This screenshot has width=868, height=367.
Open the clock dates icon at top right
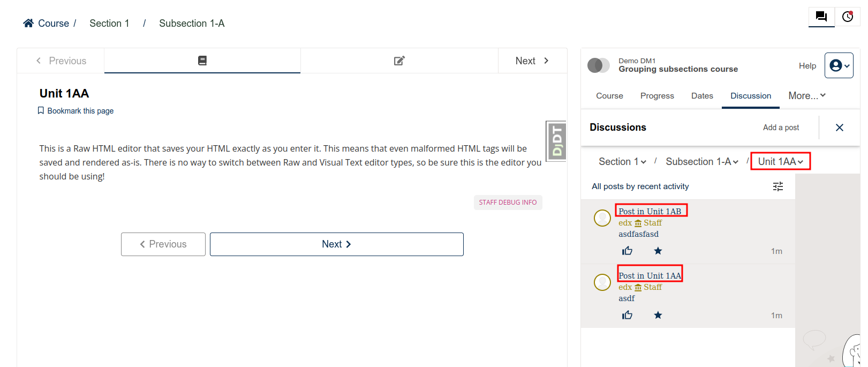coord(848,17)
